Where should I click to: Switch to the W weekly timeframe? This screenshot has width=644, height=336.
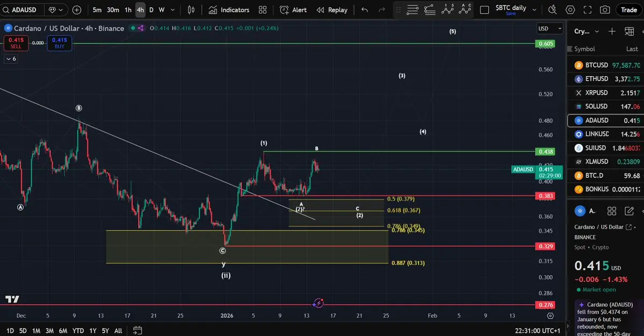tap(162, 10)
